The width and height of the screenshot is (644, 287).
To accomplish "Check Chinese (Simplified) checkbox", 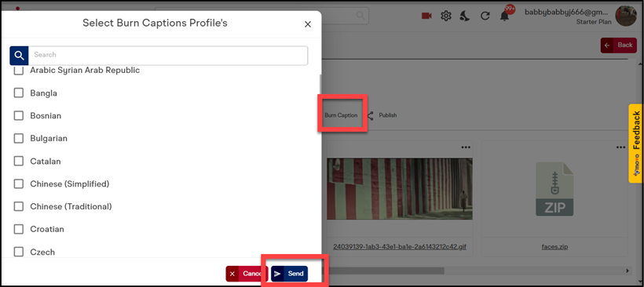I will pyautogui.click(x=19, y=183).
